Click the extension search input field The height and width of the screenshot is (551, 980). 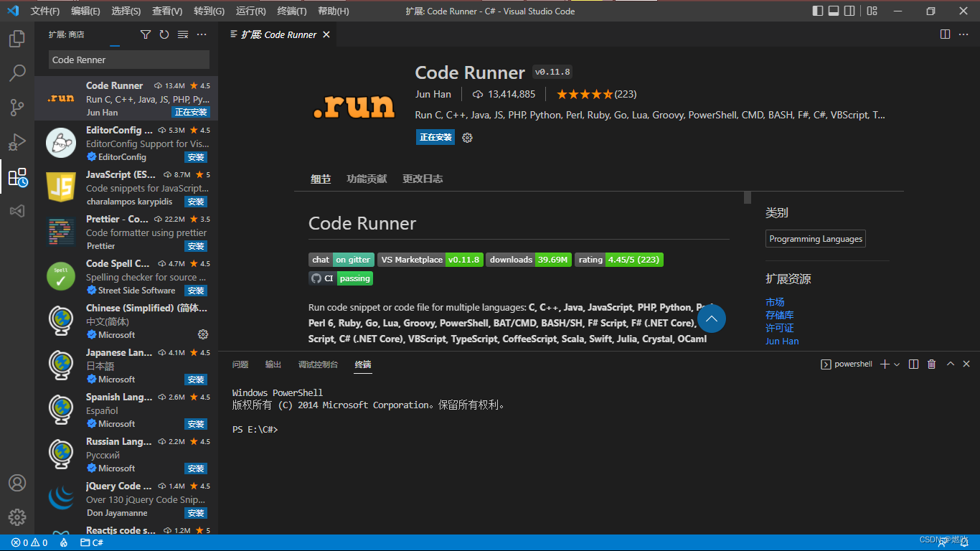pos(129,60)
